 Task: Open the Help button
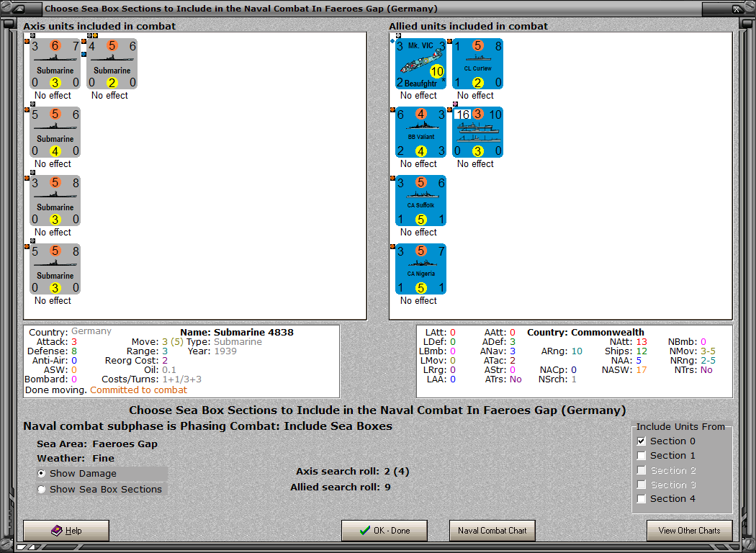pos(66,531)
